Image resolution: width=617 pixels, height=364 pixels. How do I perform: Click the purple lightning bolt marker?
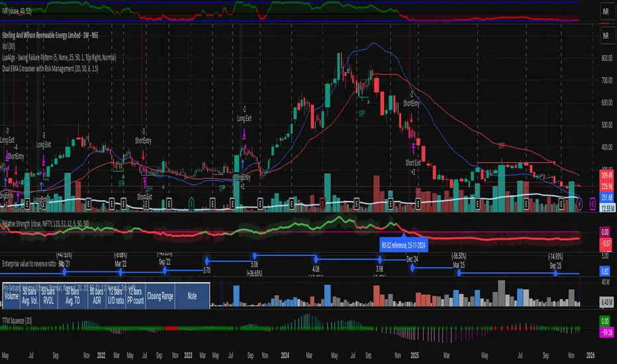click(579, 203)
